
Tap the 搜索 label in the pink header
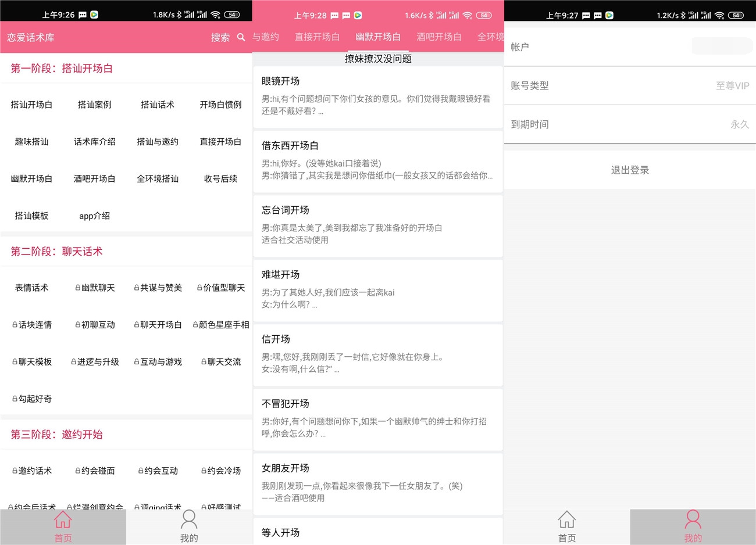[220, 37]
